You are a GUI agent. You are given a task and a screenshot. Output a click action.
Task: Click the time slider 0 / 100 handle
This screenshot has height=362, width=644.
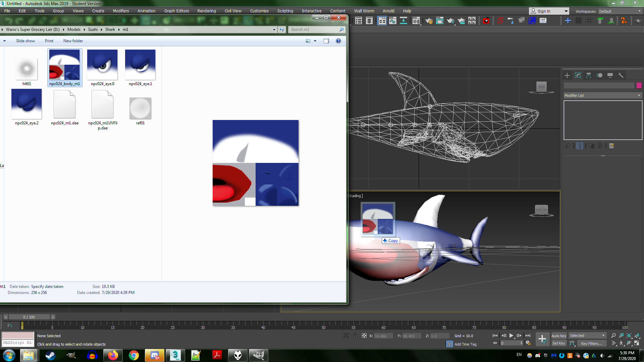(29, 317)
